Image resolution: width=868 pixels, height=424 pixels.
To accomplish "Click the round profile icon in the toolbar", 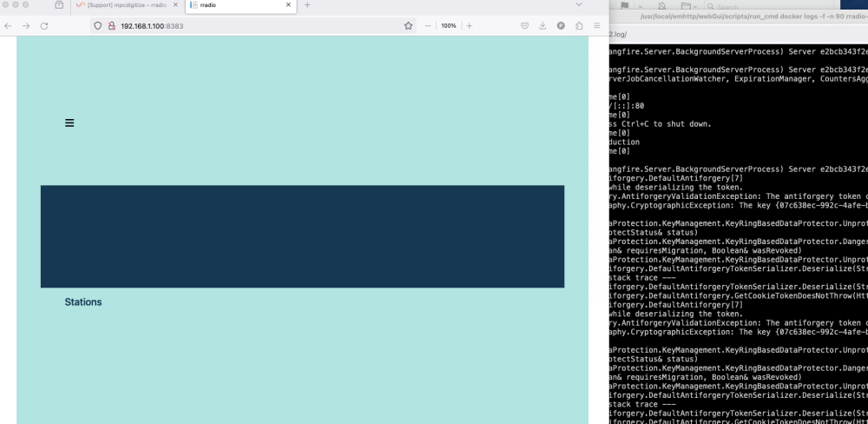I will click(561, 25).
